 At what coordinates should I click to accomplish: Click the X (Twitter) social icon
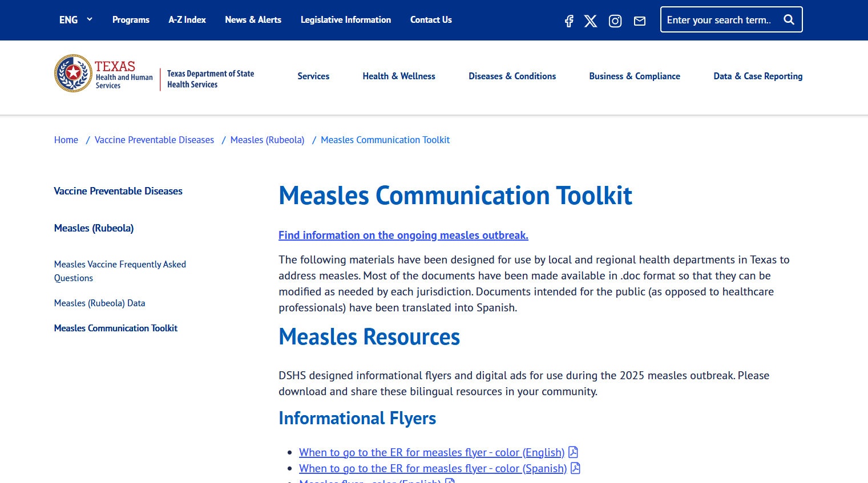pyautogui.click(x=591, y=21)
